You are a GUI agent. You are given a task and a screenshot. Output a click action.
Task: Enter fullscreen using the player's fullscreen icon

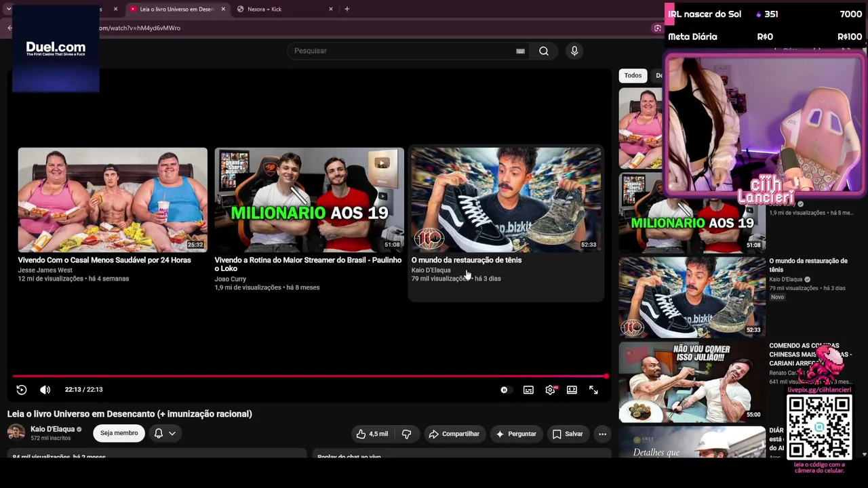[x=593, y=390]
